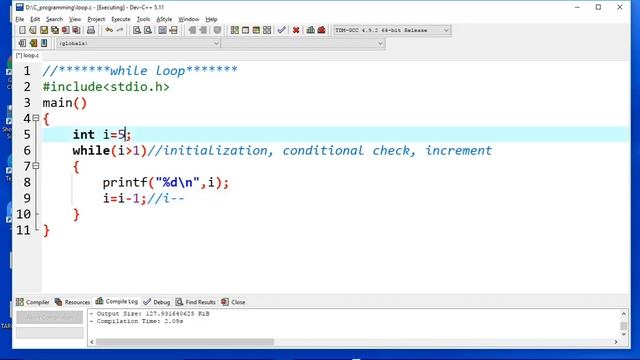Click the Close tab in bottom panel
Image resolution: width=640 pixels, height=360 pixels.
tap(233, 302)
